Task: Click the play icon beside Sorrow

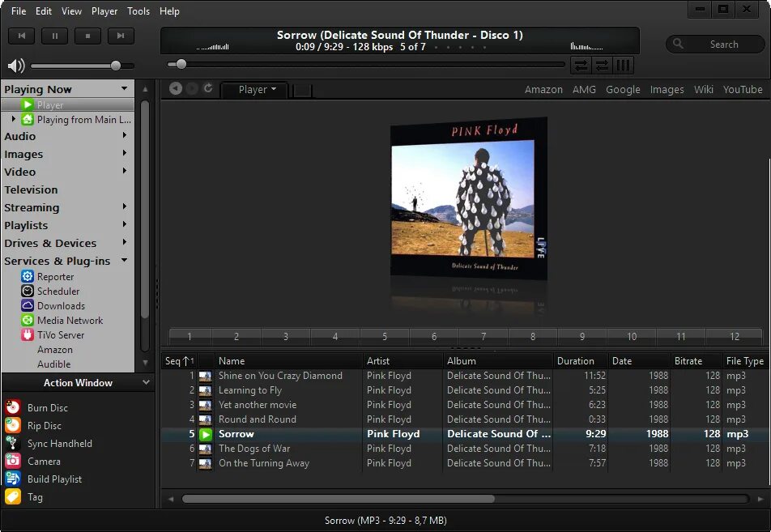Action: (206, 434)
